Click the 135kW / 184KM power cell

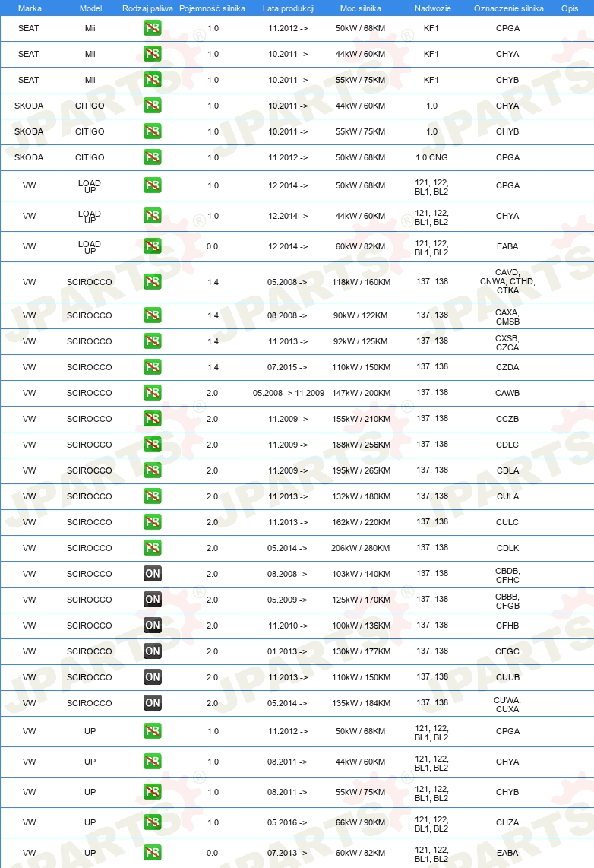coord(361,703)
